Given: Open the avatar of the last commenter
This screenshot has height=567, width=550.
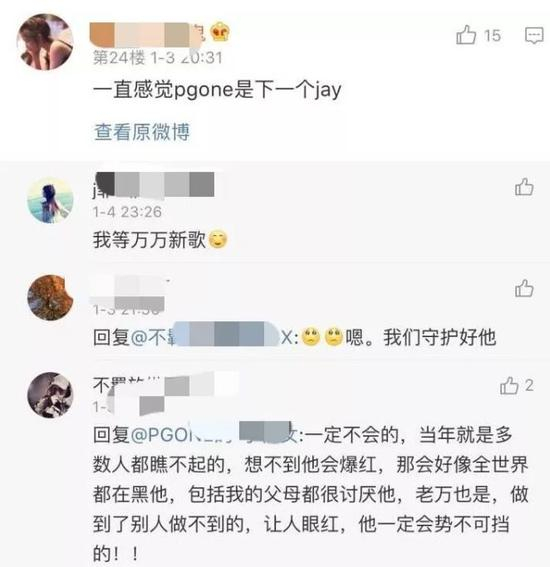Looking at the screenshot, I should (50, 395).
